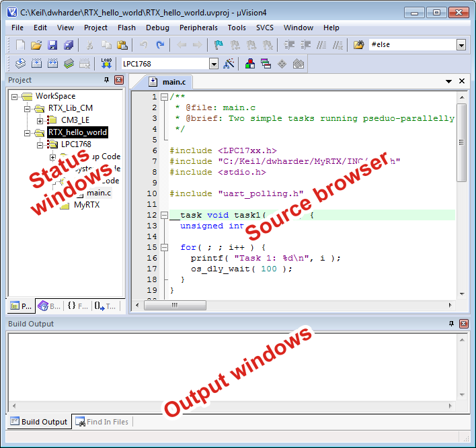Viewport: 476px width, 448px height.
Task: Toggle auto-hide pin on Build Output panel
Action: pos(451,324)
